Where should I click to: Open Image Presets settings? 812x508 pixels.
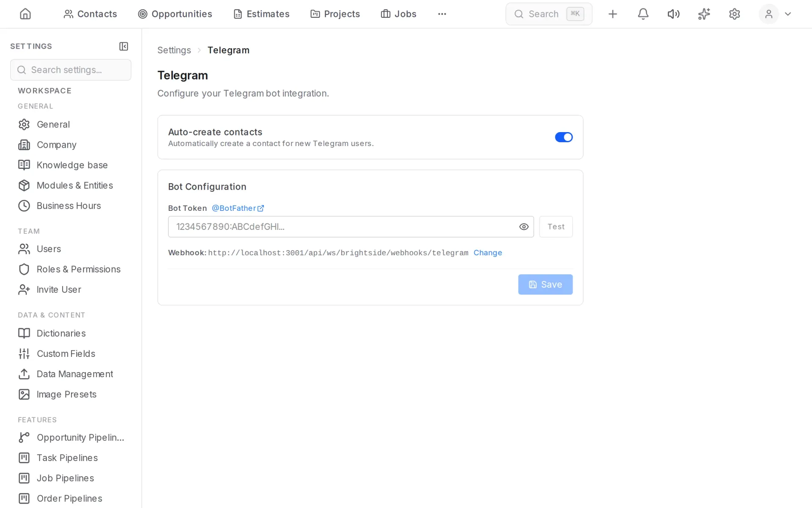tap(71, 394)
